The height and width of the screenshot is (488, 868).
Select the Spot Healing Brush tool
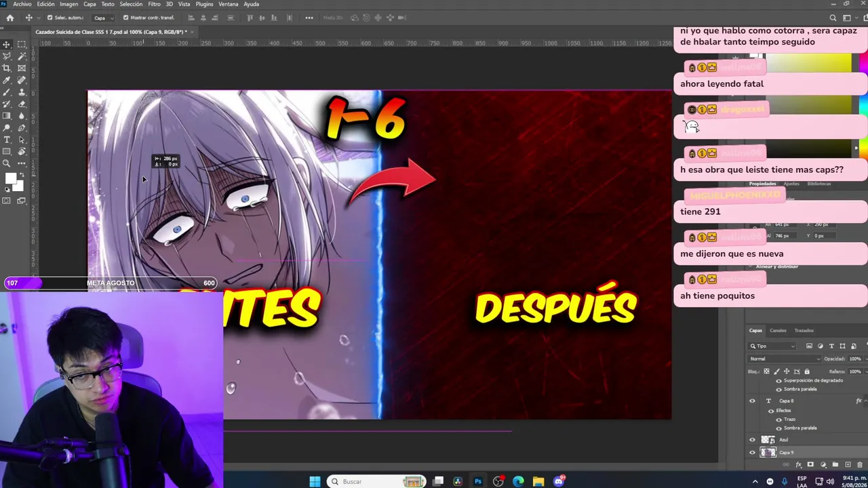22,81
